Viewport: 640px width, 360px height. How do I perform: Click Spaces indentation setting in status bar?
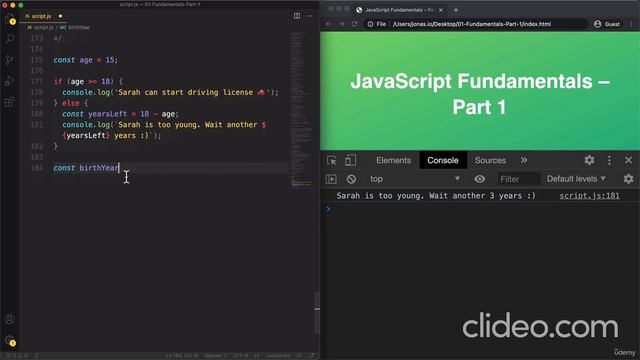[x=216, y=356]
